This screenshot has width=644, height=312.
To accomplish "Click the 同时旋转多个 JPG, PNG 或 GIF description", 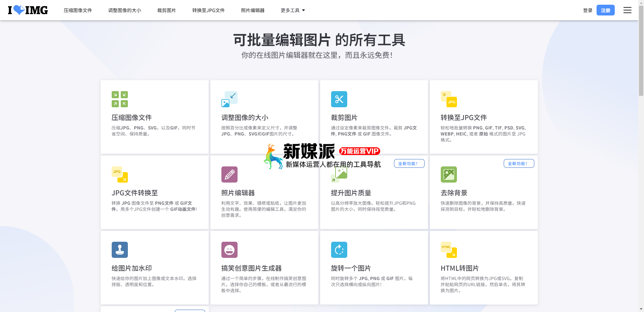I will click(372, 281).
